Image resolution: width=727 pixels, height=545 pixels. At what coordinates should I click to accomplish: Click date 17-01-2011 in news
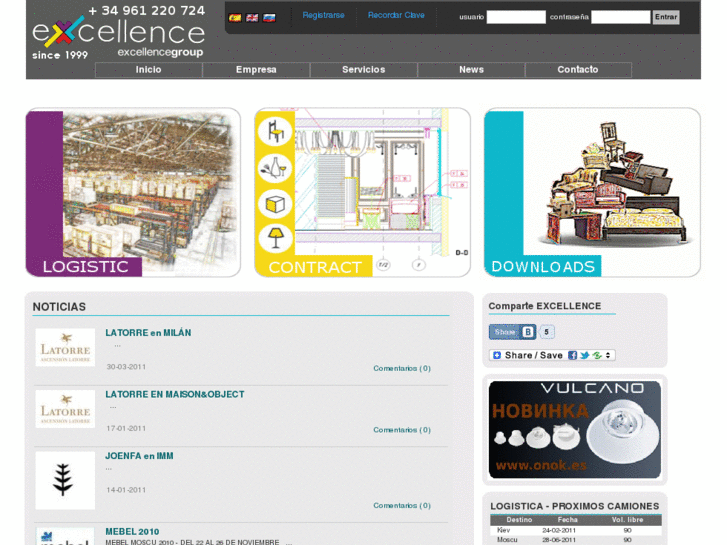click(126, 429)
